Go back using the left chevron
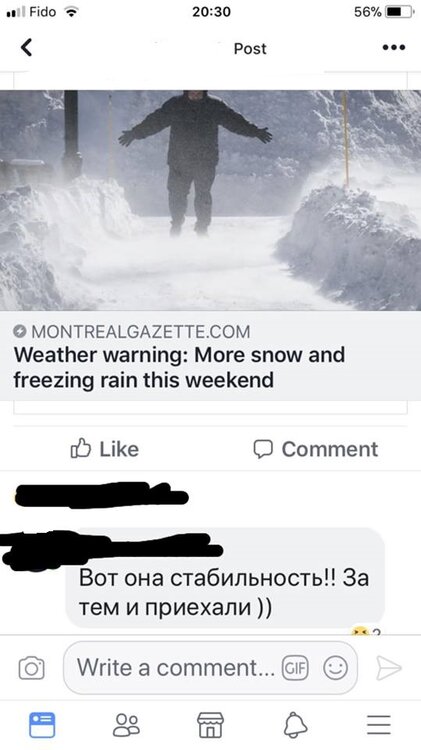421x750 pixels. click(27, 47)
